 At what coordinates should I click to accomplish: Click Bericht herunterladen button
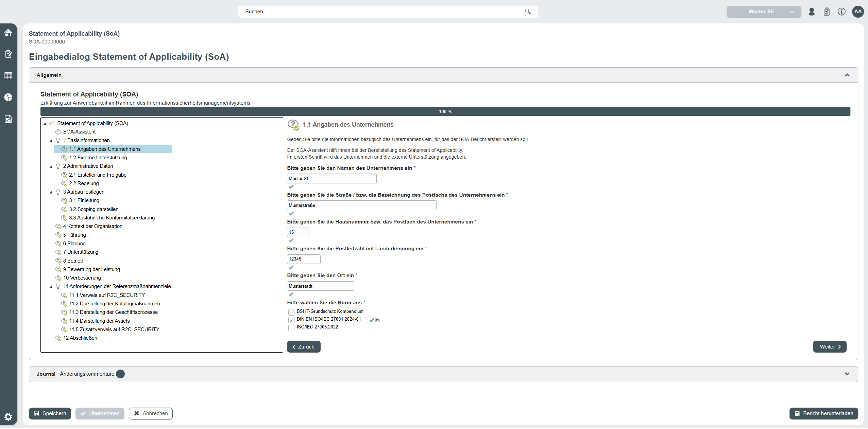(823, 413)
